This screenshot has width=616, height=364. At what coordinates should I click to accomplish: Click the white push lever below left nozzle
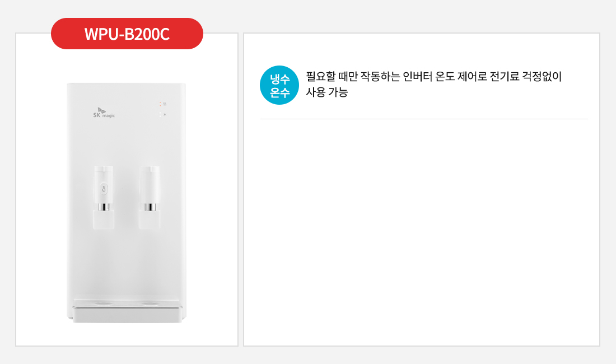pos(103,220)
